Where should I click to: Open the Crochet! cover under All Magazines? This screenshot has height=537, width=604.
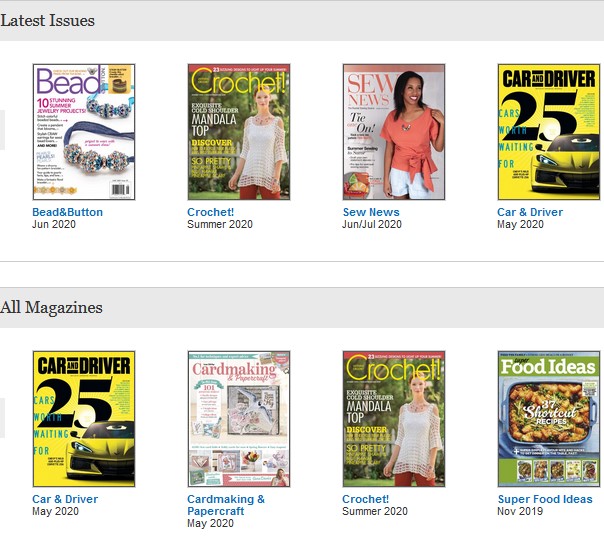394,419
